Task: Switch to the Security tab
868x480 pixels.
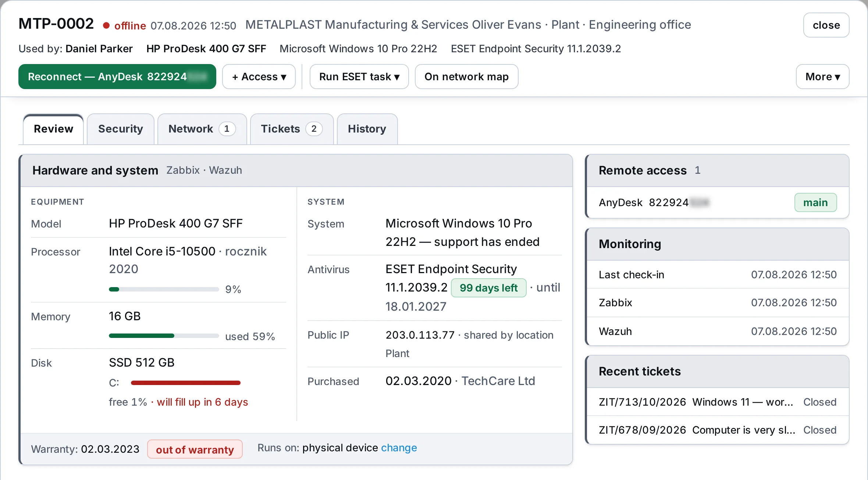Action: pos(120,129)
